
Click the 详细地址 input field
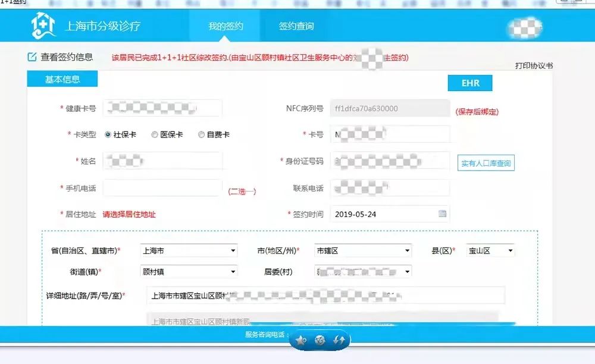[325, 296]
